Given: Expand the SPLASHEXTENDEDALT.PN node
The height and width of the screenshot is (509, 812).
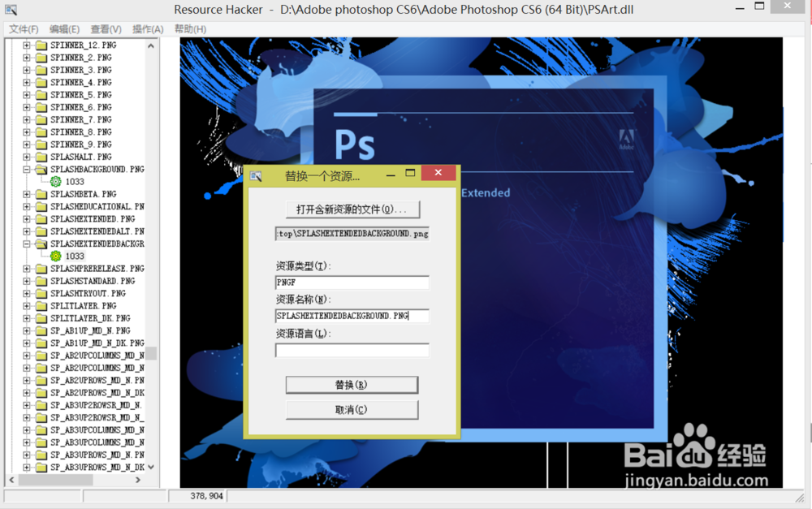Looking at the screenshot, I should [27, 231].
